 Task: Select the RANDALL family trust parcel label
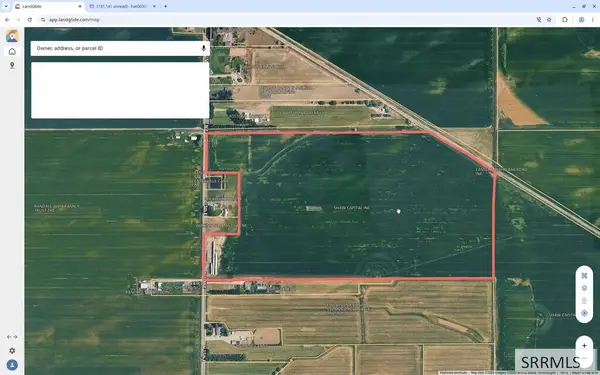[57, 208]
